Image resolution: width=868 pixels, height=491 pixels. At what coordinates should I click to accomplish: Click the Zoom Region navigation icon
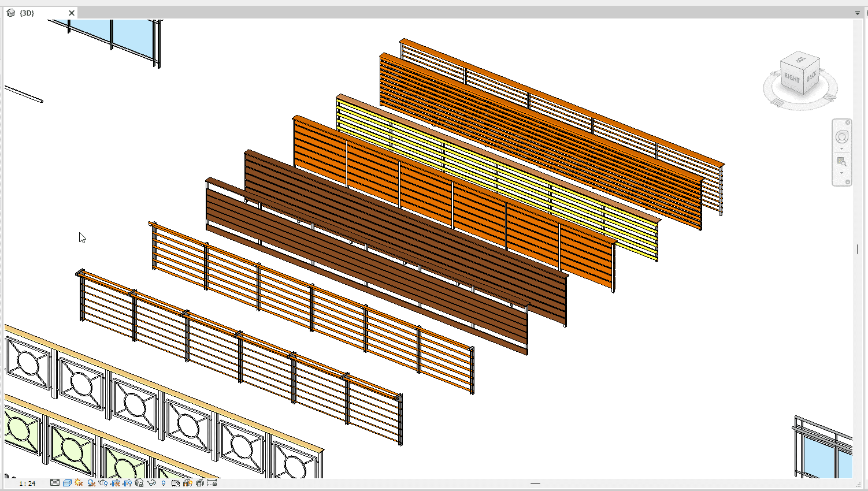coord(842,162)
